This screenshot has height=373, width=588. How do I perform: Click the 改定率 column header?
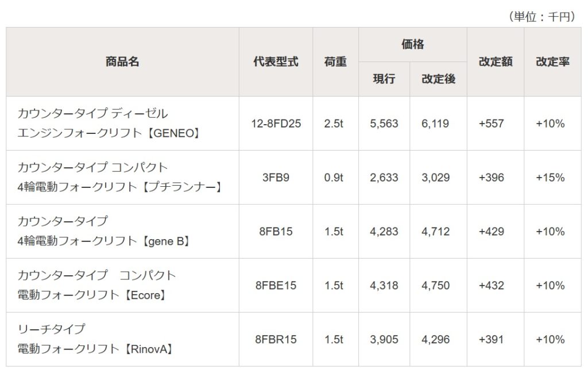552,62
